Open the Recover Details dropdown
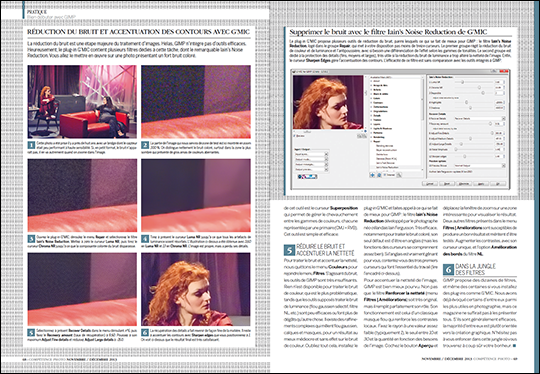Viewport: 540px width, 374px height. click(x=480, y=118)
